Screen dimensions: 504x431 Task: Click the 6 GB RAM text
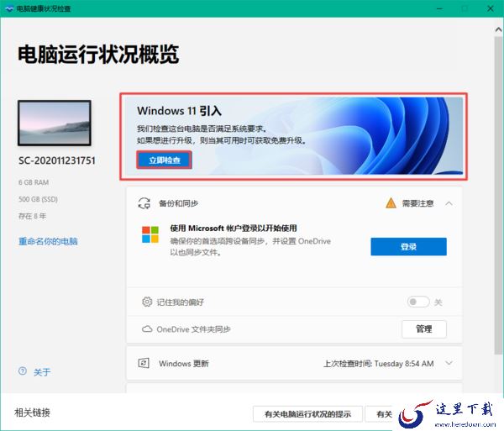(34, 182)
